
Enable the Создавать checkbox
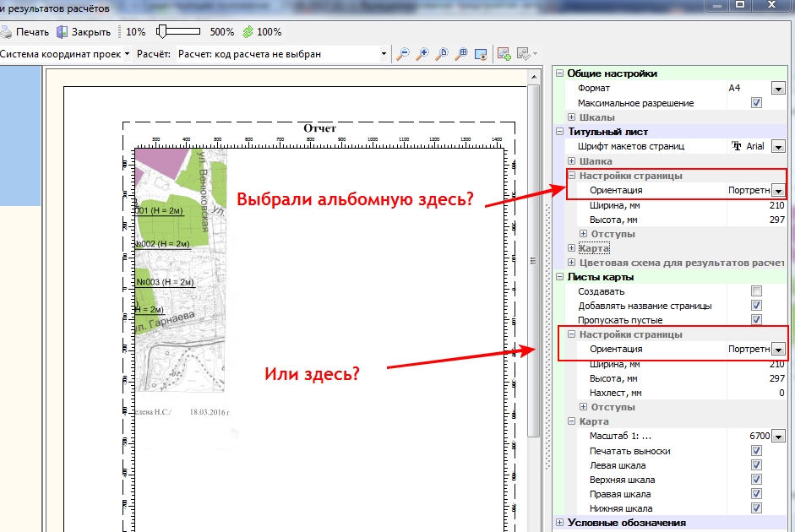756,291
